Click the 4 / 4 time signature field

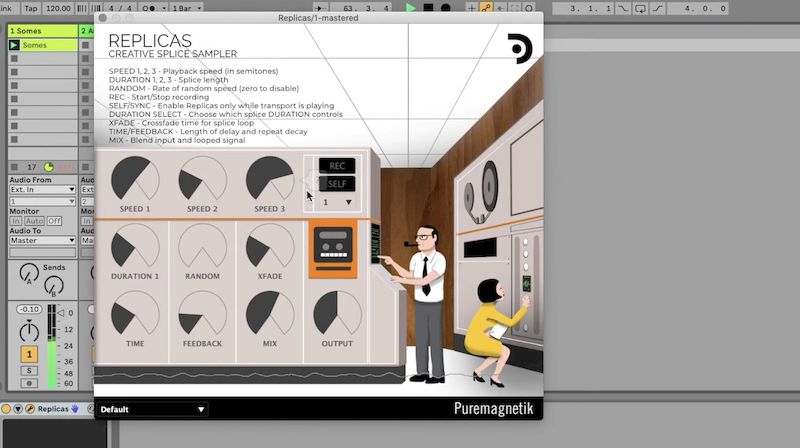121,8
